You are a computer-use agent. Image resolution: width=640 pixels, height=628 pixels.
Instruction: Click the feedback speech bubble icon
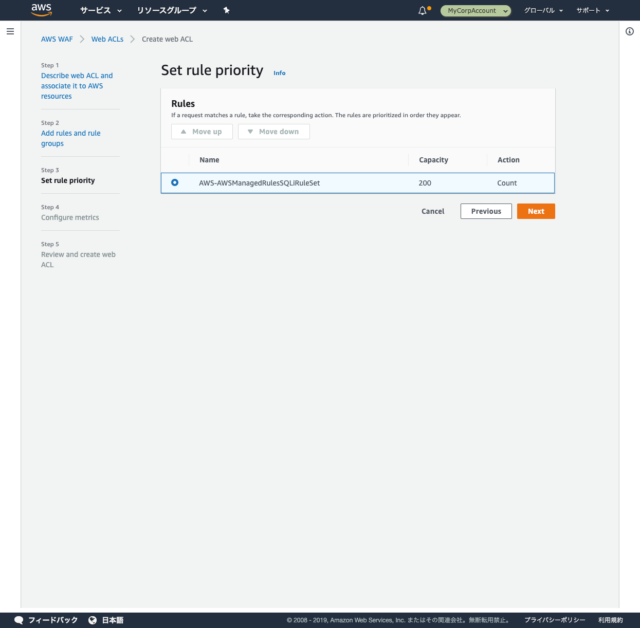[19, 620]
